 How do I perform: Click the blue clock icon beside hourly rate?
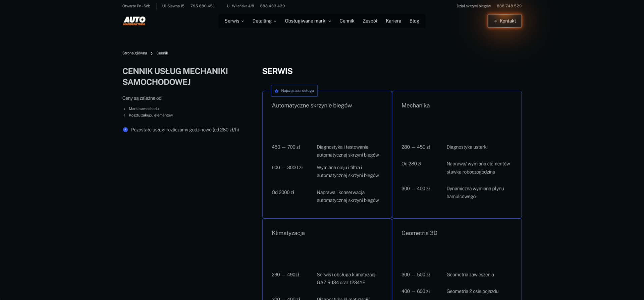coord(125,130)
